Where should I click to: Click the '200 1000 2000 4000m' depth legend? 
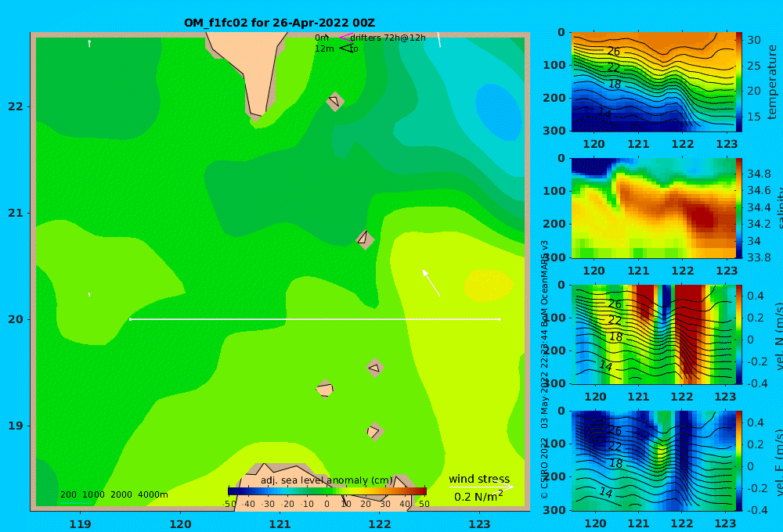pos(114,494)
